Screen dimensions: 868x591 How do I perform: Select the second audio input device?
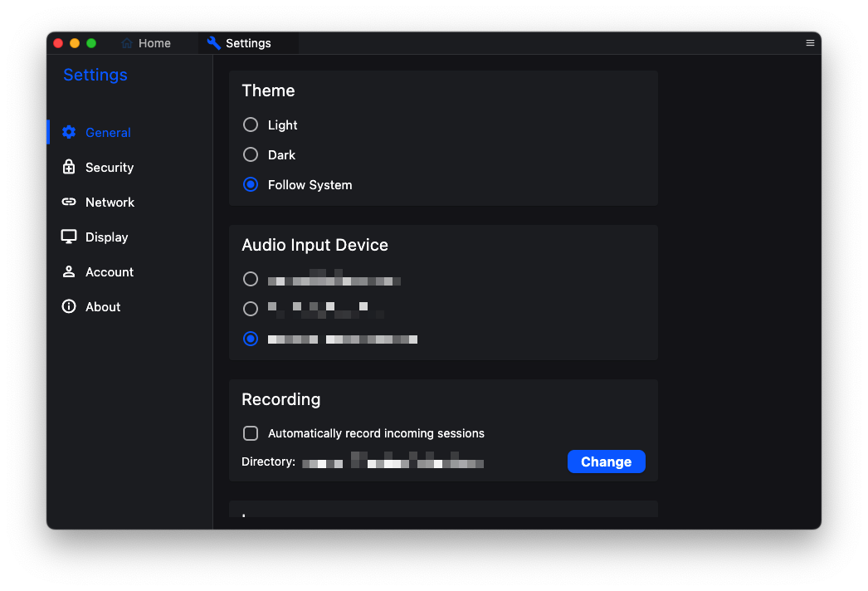point(250,309)
